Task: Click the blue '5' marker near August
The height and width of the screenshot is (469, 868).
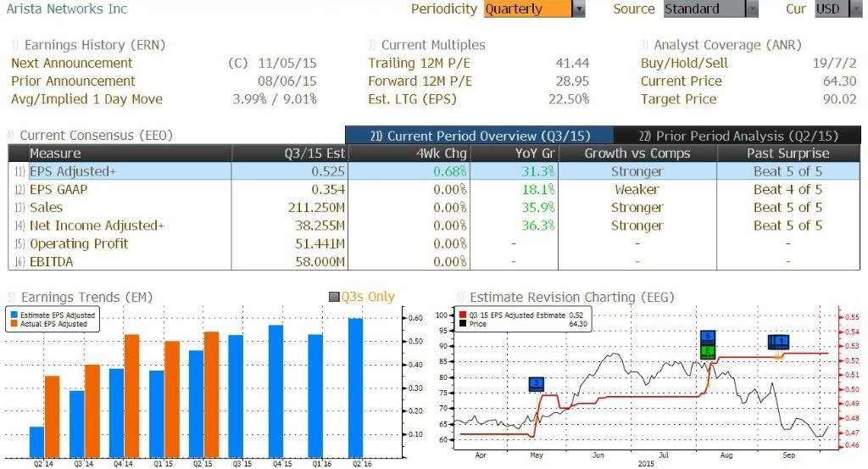Action: (708, 337)
